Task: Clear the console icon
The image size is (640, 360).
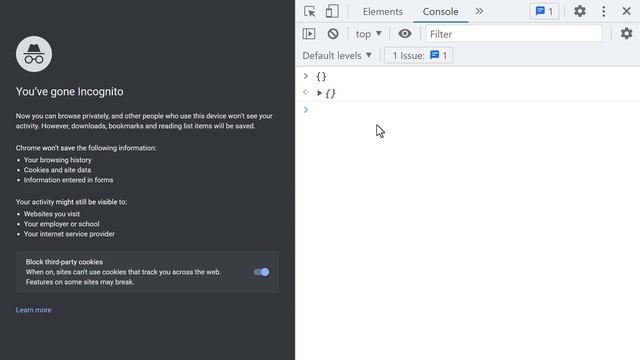Action: 333,34
